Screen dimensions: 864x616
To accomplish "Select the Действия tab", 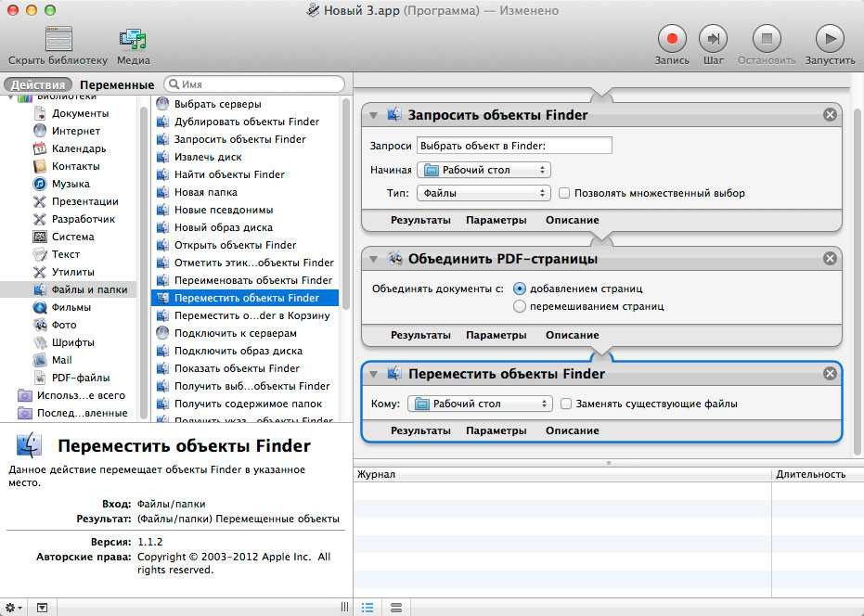I will click(38, 84).
